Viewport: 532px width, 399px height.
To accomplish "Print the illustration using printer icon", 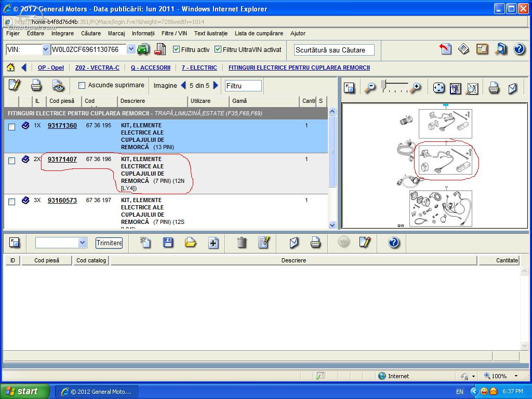I will click(x=494, y=88).
